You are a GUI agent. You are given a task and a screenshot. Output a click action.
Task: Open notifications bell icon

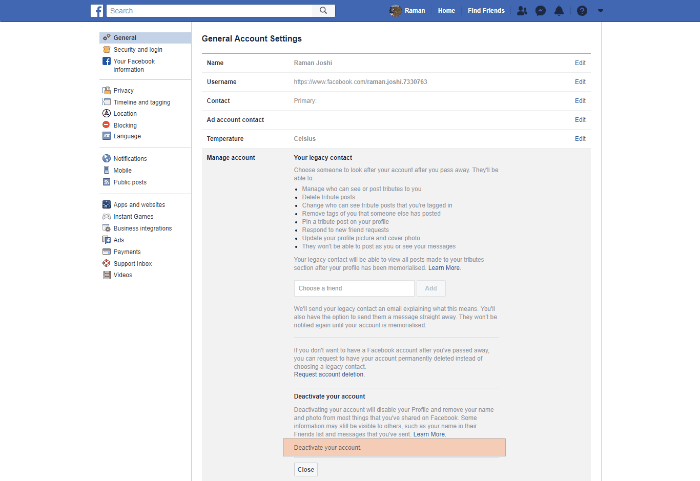coord(559,11)
